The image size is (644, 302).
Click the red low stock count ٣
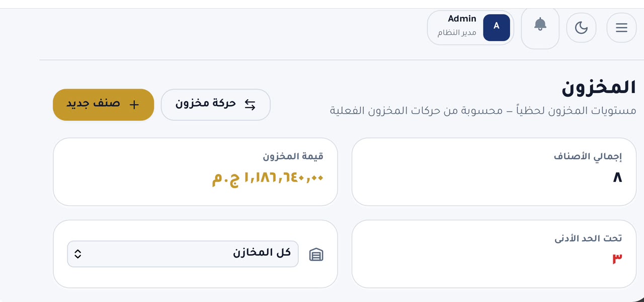coord(617,259)
